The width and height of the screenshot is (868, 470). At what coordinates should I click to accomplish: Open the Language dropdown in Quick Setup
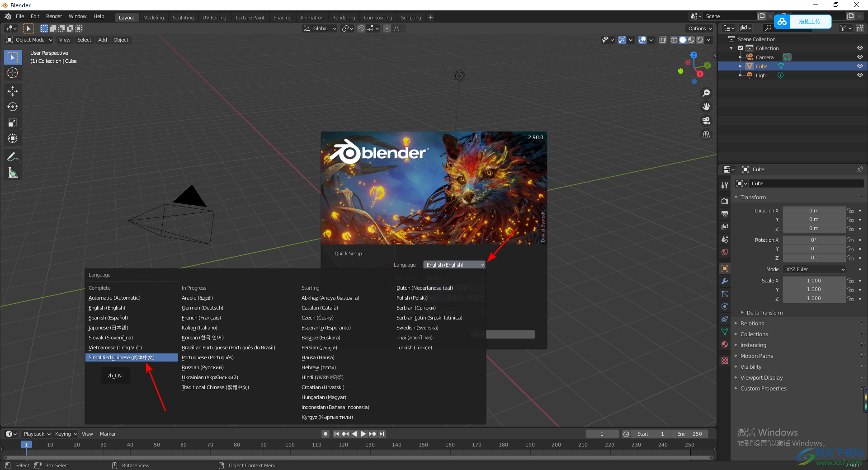point(454,265)
